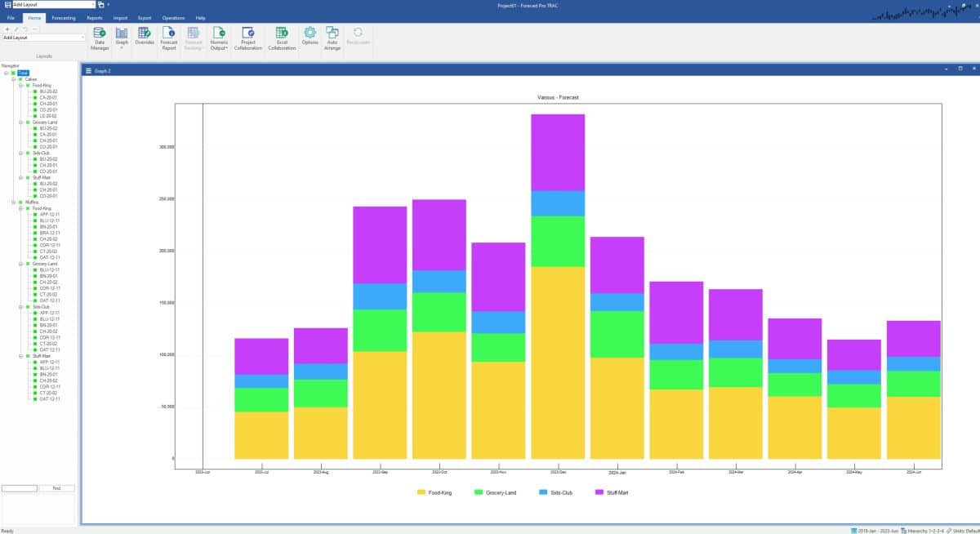Open the Numeric Output dropdown

219,48
